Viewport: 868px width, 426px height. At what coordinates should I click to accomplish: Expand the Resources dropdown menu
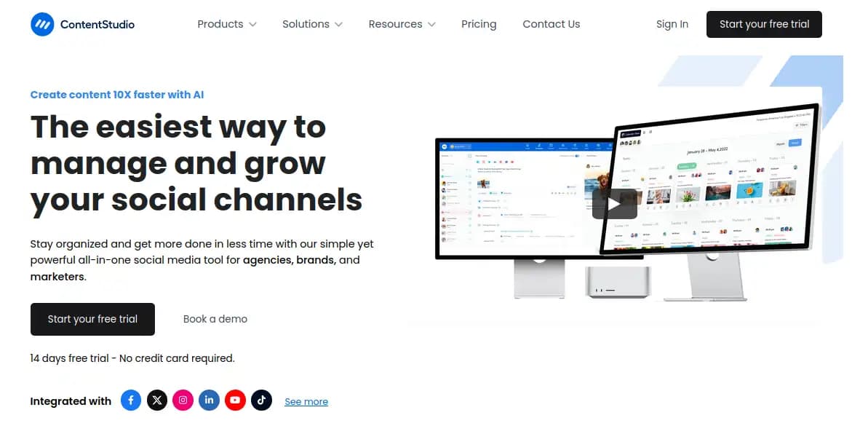click(402, 24)
